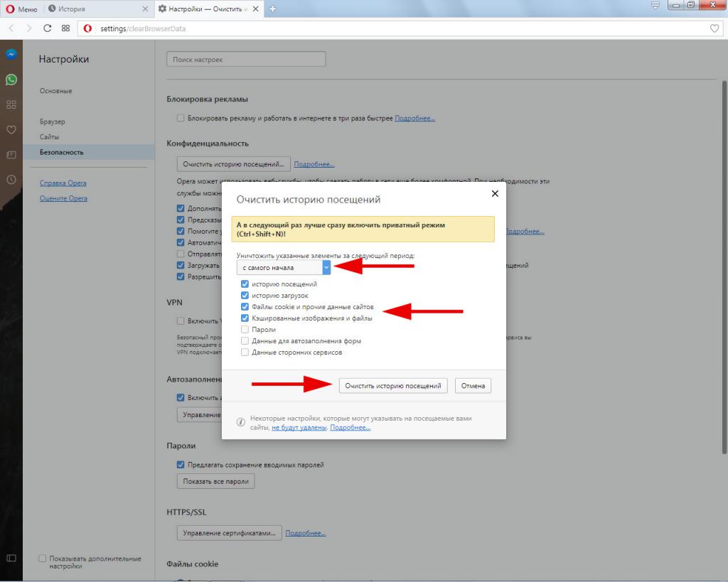
Task: Open Bookmarks heart in sidebar
Action: click(11, 129)
